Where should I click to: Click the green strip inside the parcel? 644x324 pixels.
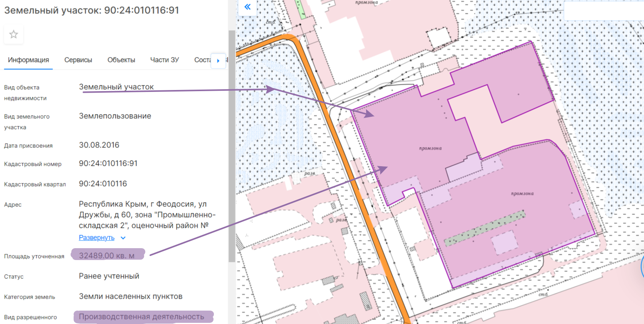485,228
